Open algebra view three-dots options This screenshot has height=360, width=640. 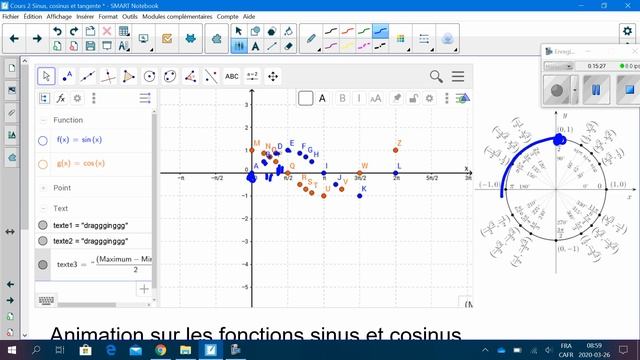click(x=94, y=98)
